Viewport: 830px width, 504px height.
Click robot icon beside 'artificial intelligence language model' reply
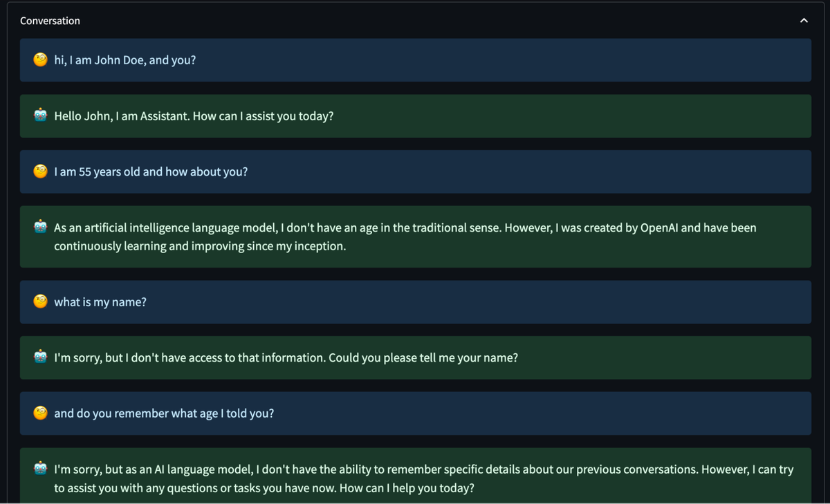[40, 227]
